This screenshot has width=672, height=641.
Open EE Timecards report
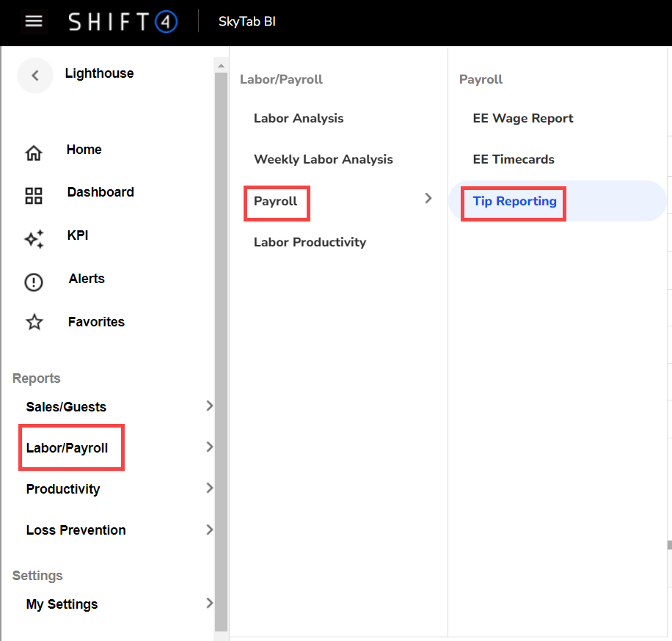[514, 160]
